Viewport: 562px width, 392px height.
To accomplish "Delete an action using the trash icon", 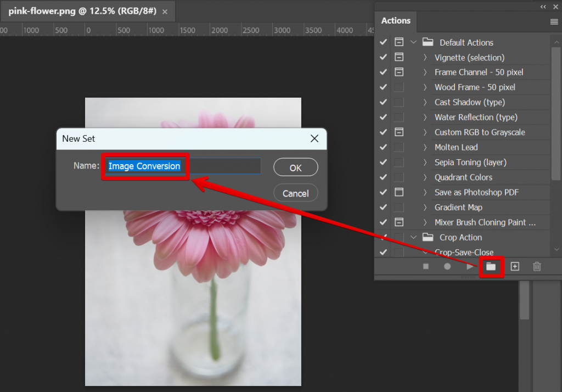I will tap(537, 266).
